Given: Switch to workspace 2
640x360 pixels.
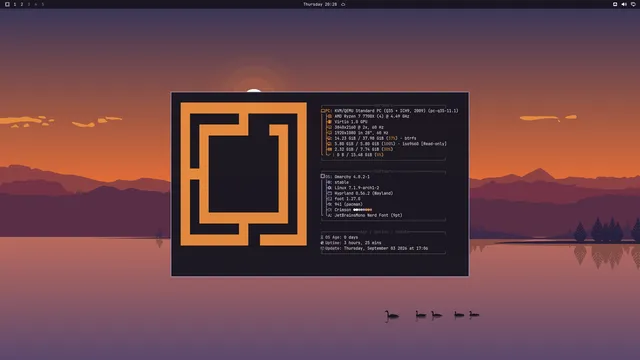Looking at the screenshot, I should tap(22, 4).
